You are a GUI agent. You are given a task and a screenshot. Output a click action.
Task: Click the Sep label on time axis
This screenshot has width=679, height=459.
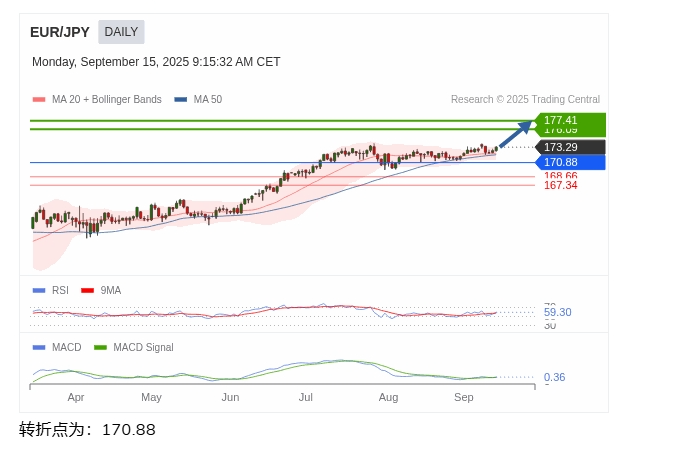[x=464, y=397]
